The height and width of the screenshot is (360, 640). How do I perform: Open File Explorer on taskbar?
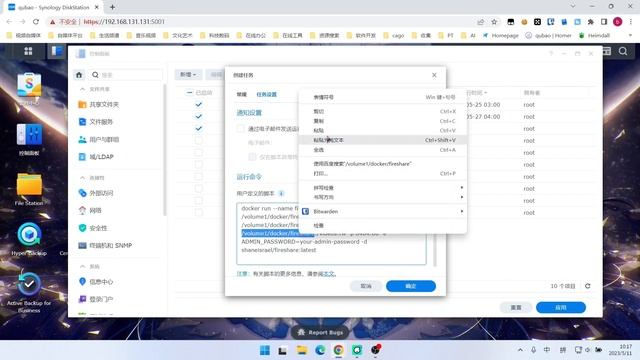302,350
